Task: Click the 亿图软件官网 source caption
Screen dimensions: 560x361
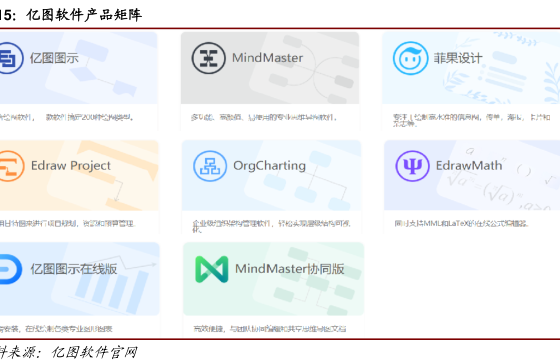Action: pyautogui.click(x=94, y=352)
